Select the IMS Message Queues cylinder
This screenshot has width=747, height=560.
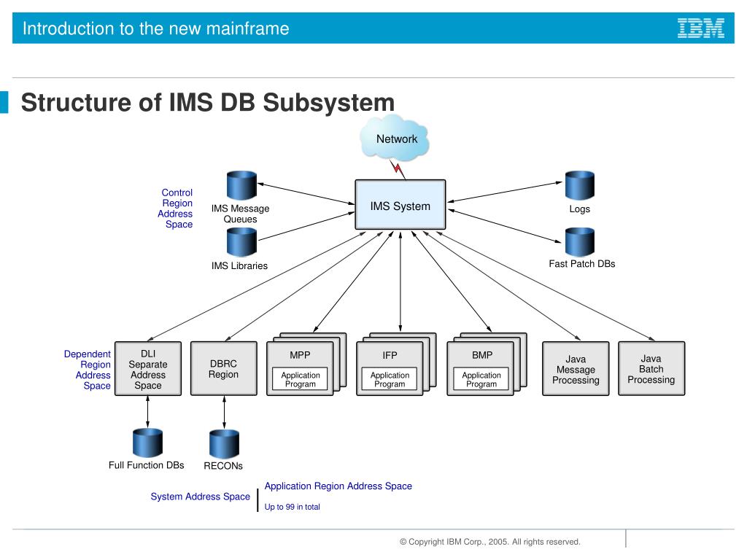(241, 185)
